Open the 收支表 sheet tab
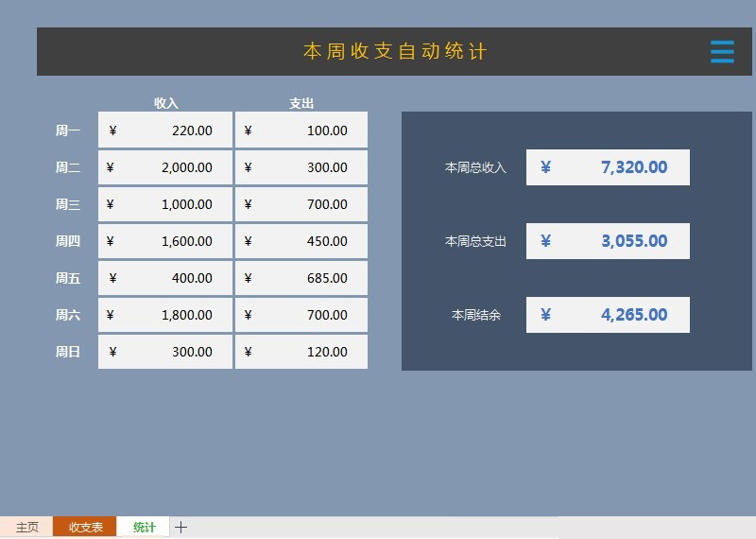 pos(85,527)
